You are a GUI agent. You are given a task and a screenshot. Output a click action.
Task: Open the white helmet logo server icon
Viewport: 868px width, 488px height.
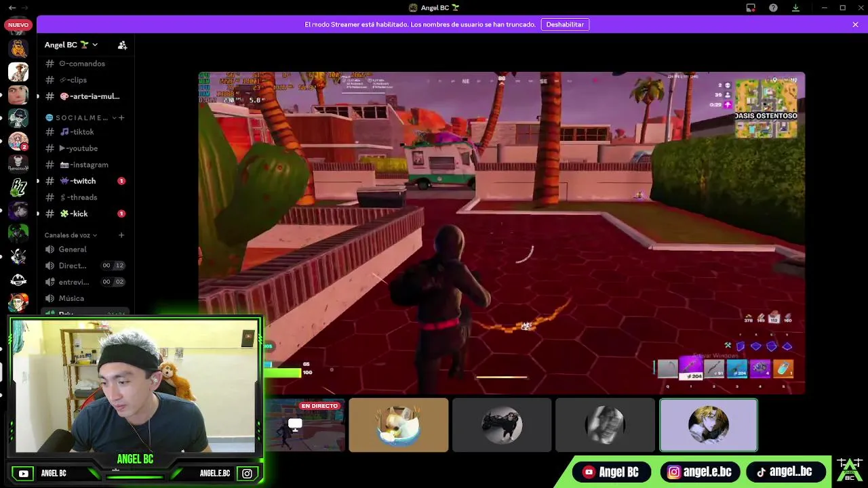(x=18, y=279)
